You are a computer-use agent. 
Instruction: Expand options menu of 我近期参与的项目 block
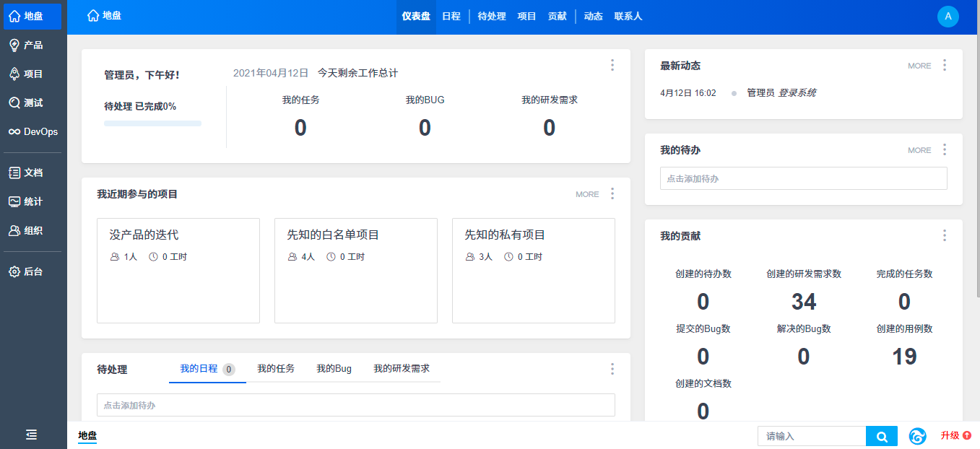click(612, 194)
